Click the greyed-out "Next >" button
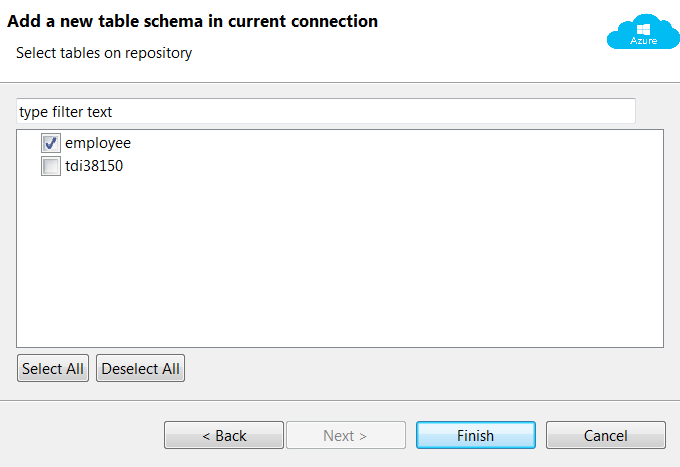Viewport: 680px width, 467px height. tap(345, 435)
